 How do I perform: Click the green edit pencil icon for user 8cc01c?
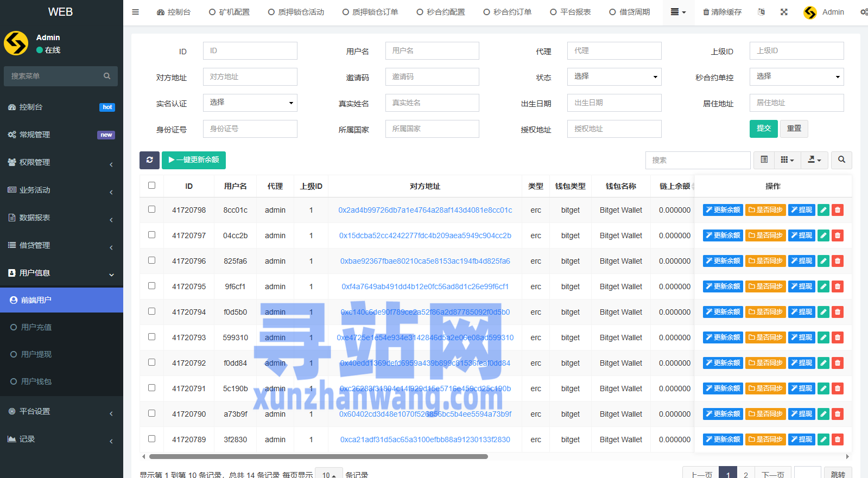click(x=823, y=210)
